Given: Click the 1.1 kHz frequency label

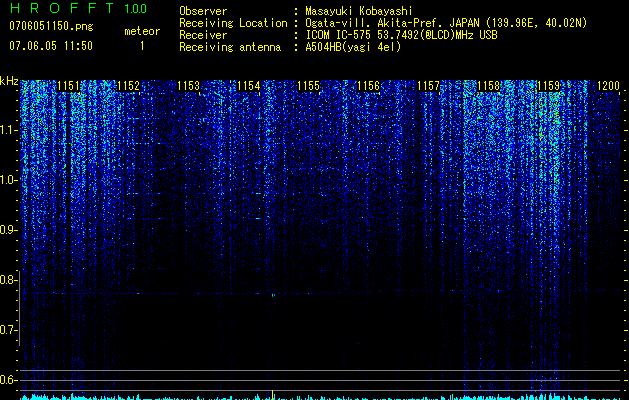Looking at the screenshot, I should click(8, 130).
